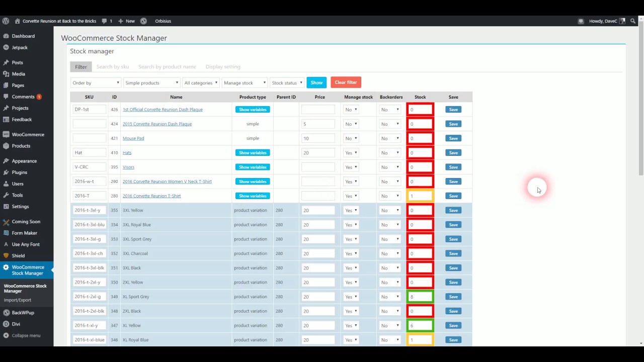The width and height of the screenshot is (644, 362).
Task: Open the Appearance menu
Action: point(24,161)
